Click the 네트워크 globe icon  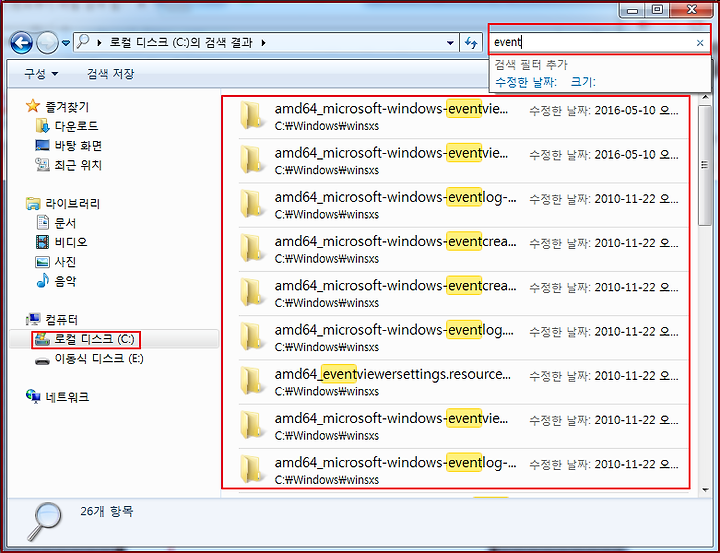33,396
